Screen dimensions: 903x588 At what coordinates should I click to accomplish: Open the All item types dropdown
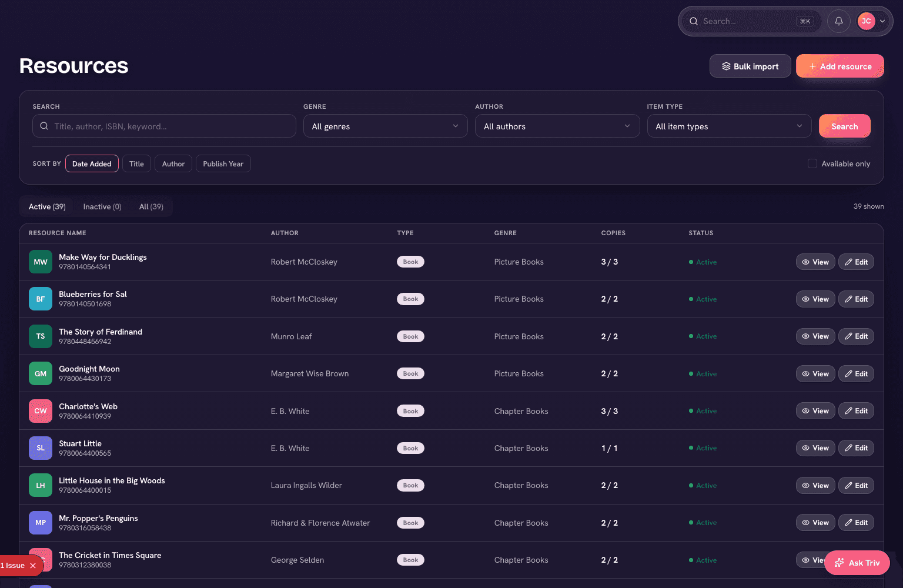click(729, 126)
